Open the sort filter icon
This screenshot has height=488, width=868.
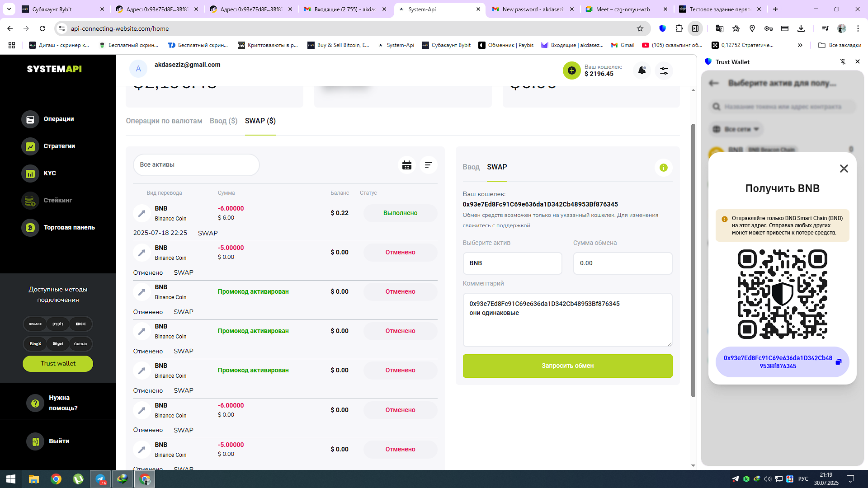tap(428, 165)
